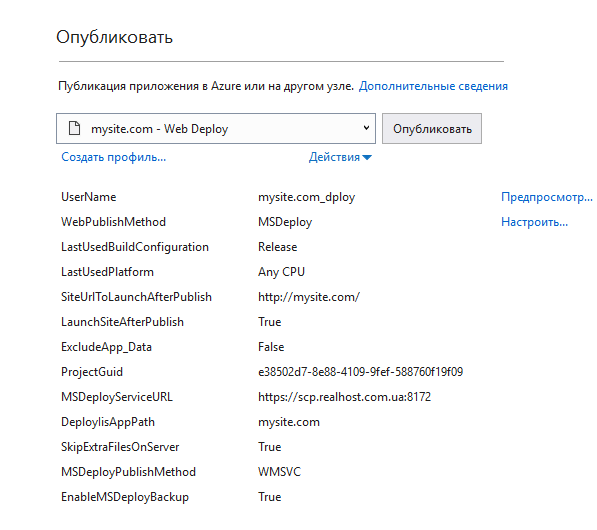597x530 pixels.
Task: Click the MSDeployServiceURL value
Action: pos(345,397)
